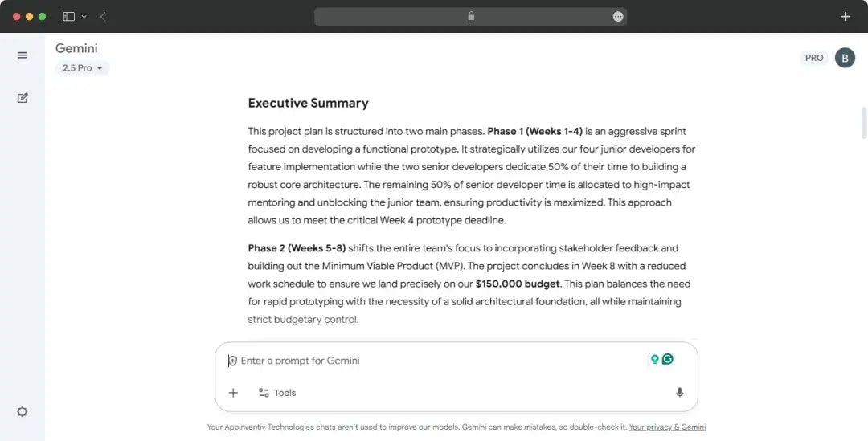Focus the Enter a prompt field
868x441 pixels.
pos(434,361)
